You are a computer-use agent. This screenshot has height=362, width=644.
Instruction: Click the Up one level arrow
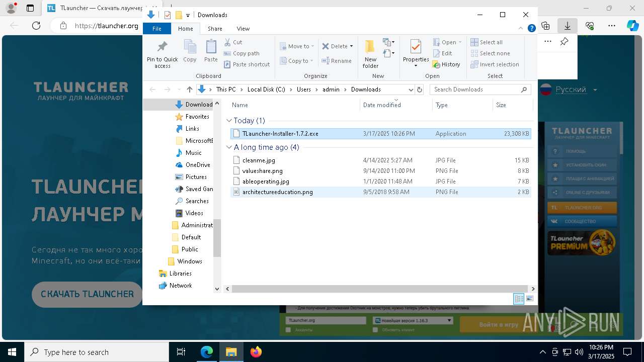(x=189, y=89)
